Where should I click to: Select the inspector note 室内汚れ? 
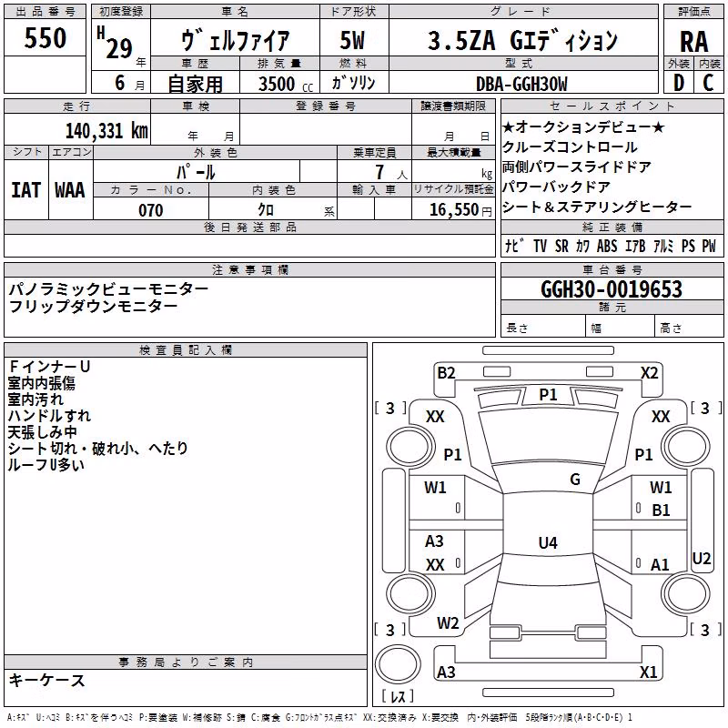[35, 399]
